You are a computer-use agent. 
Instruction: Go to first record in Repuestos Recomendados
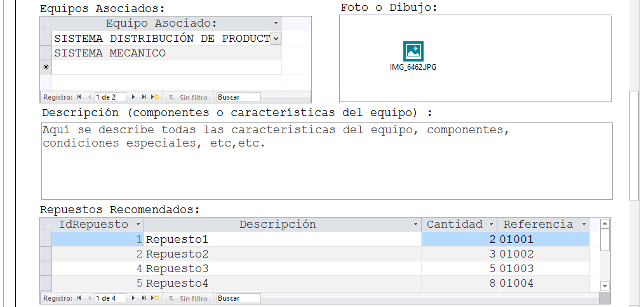click(79, 298)
